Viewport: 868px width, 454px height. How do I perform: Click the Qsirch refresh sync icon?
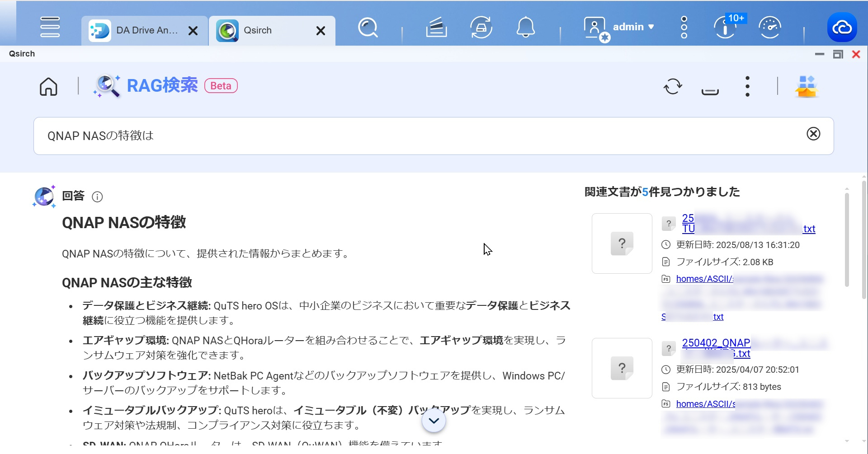[x=673, y=86]
